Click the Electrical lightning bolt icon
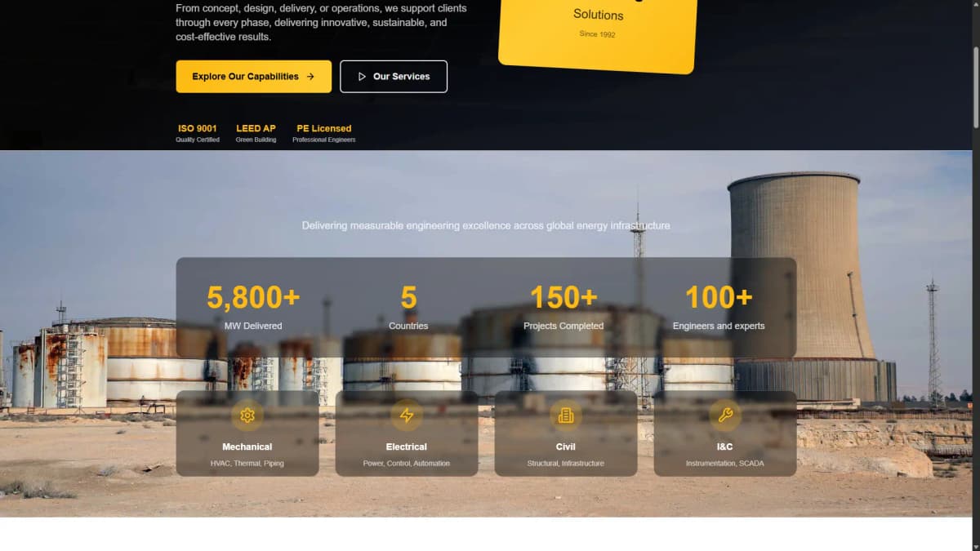 pyautogui.click(x=407, y=415)
